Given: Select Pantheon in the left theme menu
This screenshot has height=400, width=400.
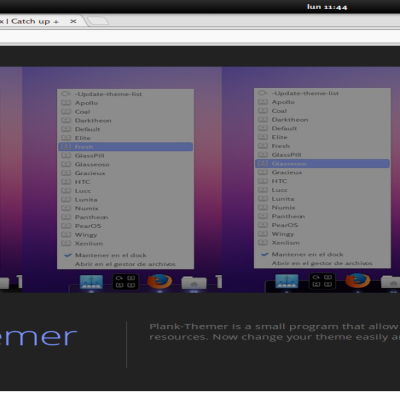Looking at the screenshot, I should 125,217.
